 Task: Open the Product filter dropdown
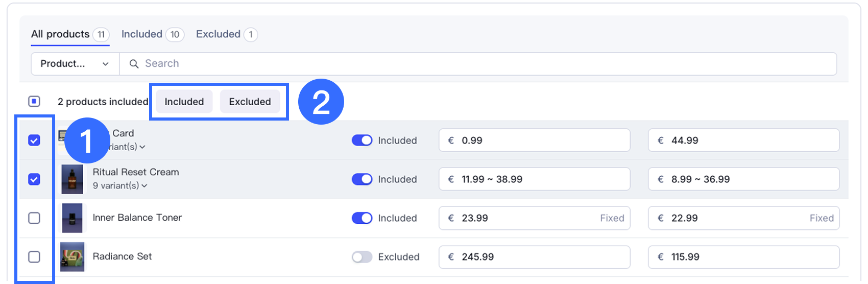pyautogui.click(x=75, y=64)
